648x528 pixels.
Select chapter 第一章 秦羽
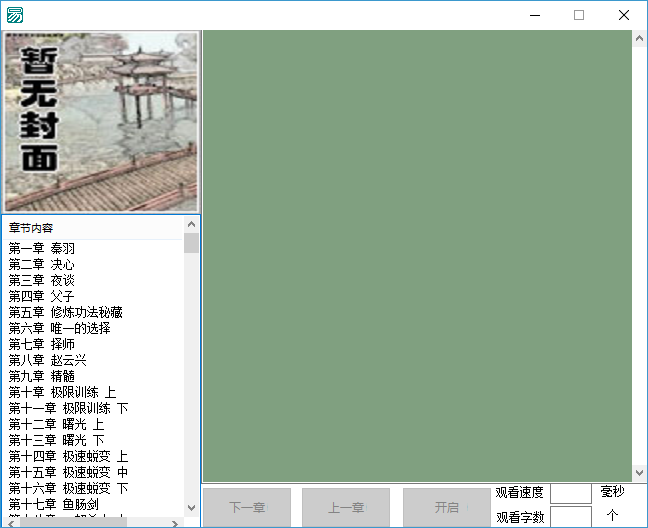click(x=42, y=248)
